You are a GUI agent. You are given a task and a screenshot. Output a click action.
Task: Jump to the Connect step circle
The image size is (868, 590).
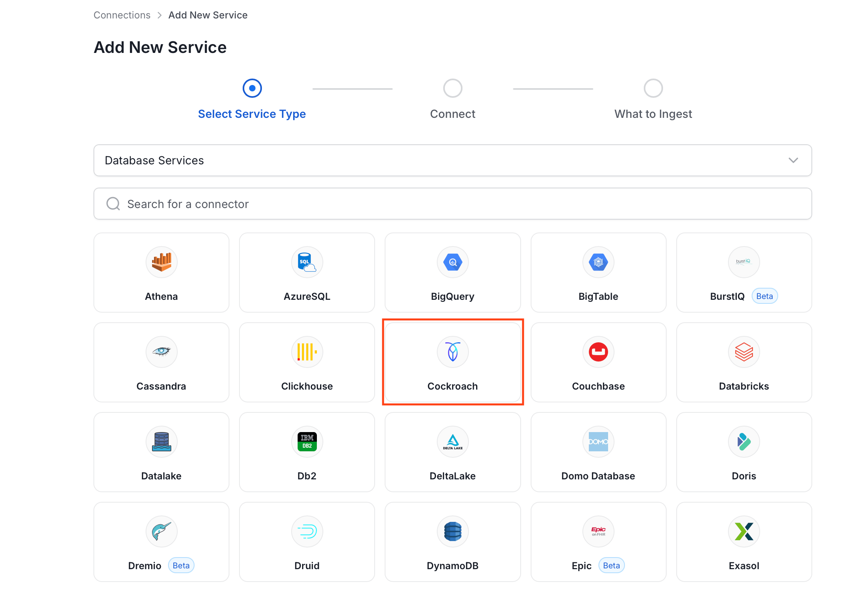pos(452,88)
